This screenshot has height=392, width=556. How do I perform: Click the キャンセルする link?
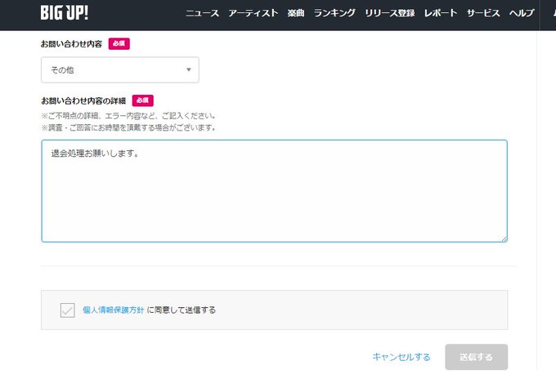(401, 357)
